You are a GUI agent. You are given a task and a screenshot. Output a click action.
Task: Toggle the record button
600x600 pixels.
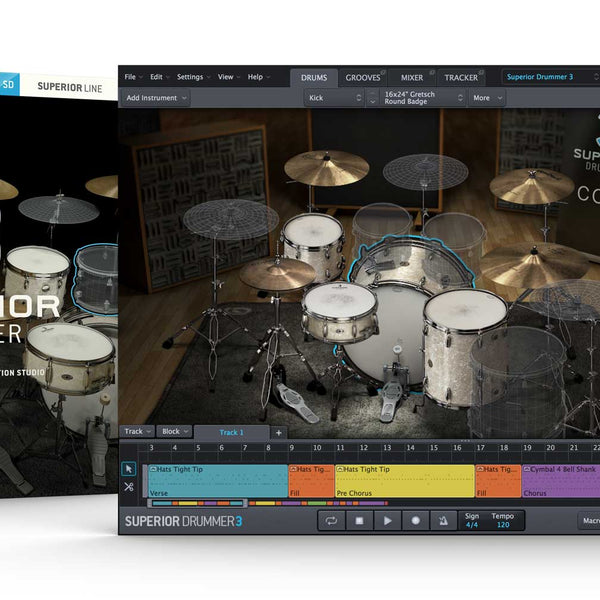[416, 520]
